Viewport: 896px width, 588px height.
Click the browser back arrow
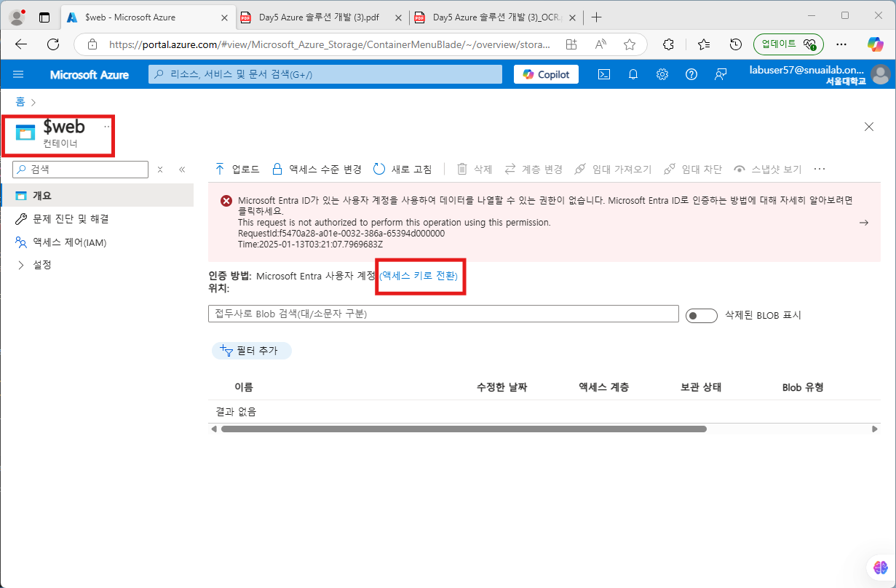pos(21,44)
